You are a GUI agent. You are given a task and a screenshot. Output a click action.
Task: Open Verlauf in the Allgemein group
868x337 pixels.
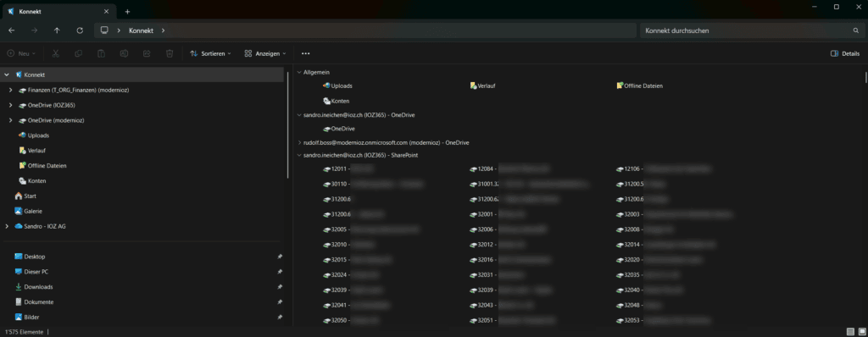pyautogui.click(x=482, y=86)
